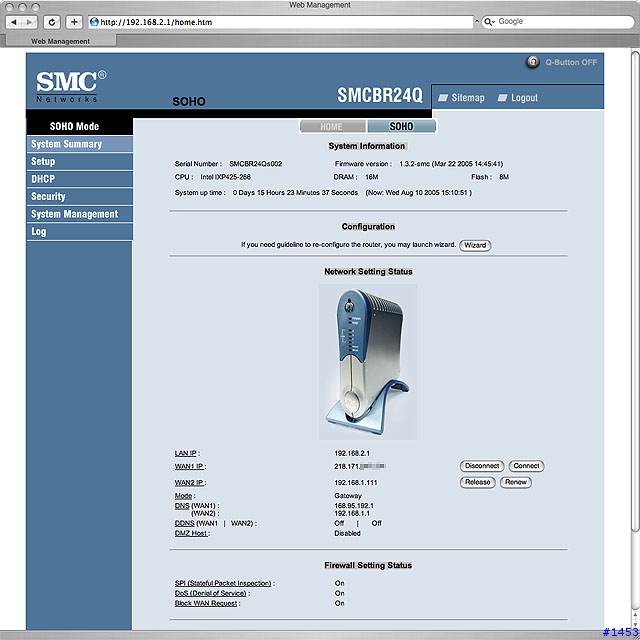Click the Sitemap flag icon
Viewport: 640px width, 640px height.
click(x=443, y=98)
